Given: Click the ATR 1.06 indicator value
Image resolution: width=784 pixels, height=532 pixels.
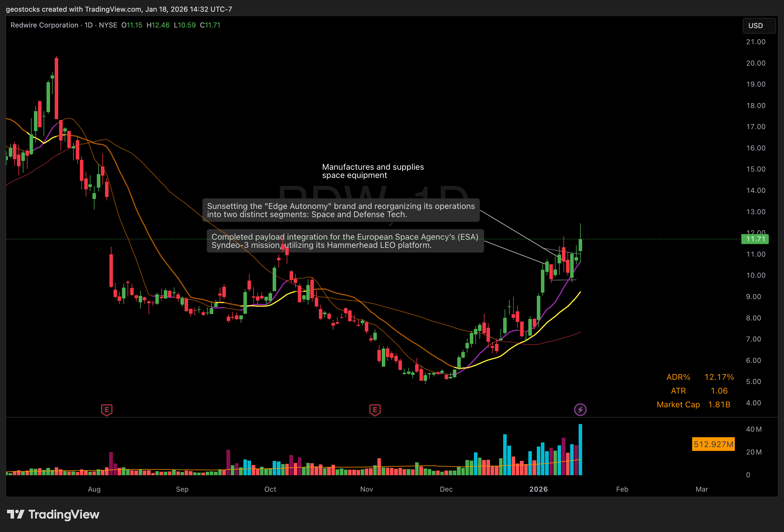Looking at the screenshot, I should (719, 391).
